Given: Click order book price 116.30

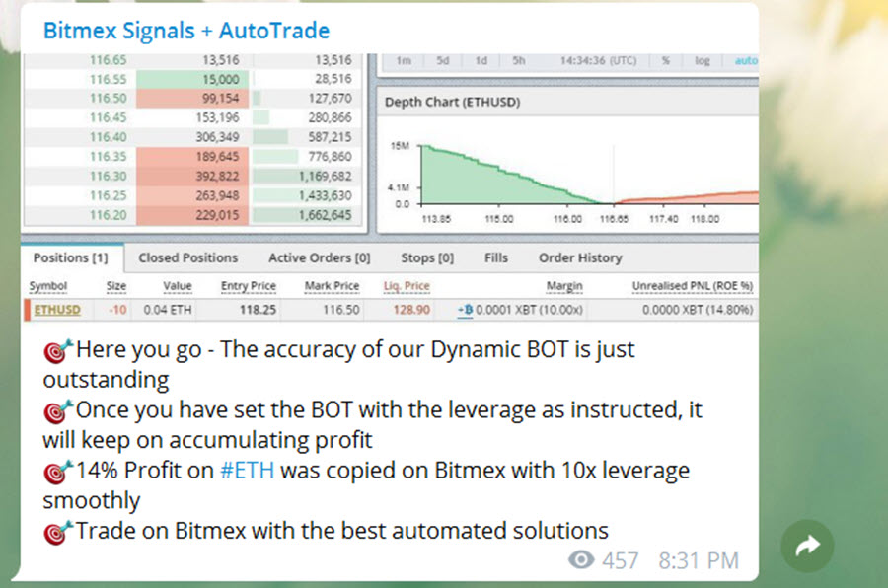Looking at the screenshot, I should pyautogui.click(x=109, y=177).
